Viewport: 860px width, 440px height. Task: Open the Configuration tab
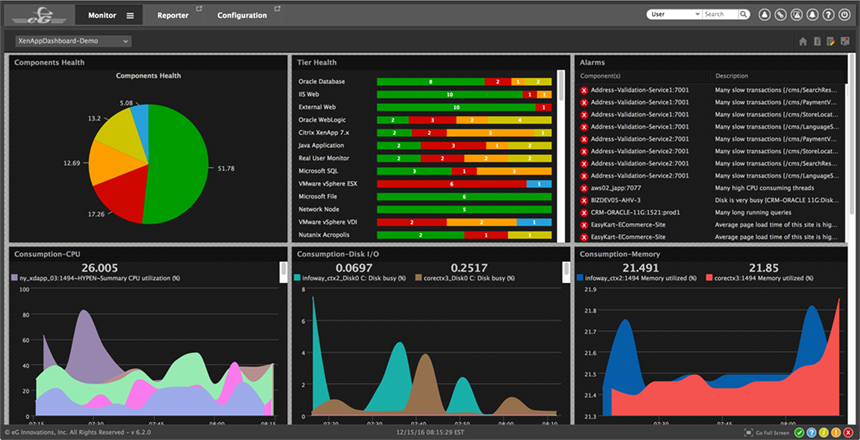[242, 15]
